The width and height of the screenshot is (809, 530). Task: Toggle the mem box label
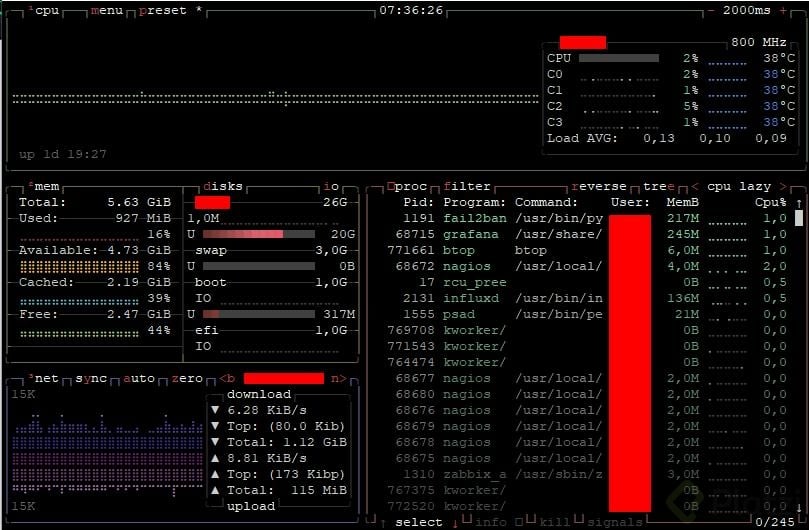click(43, 186)
